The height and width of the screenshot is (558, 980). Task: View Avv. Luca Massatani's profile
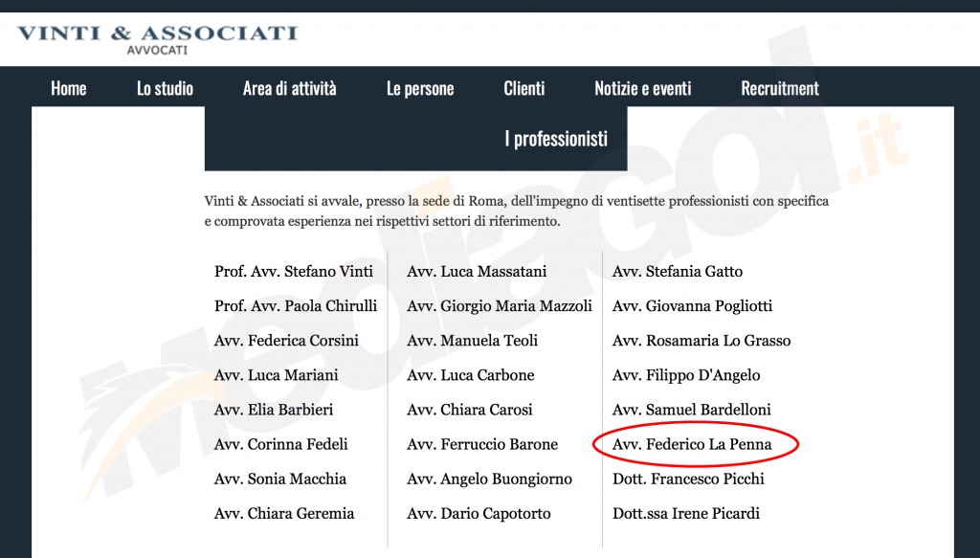pyautogui.click(x=477, y=271)
